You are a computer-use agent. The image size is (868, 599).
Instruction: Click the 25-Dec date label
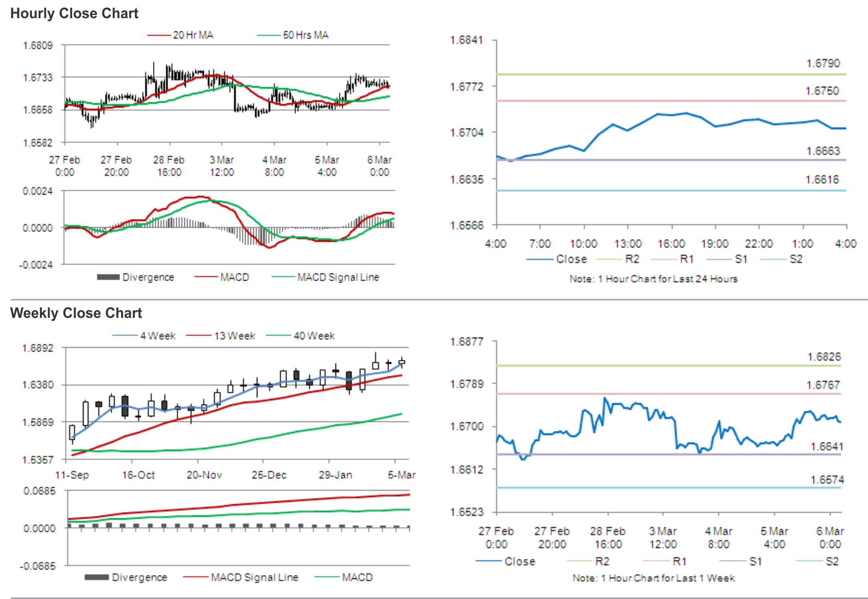pyautogui.click(x=269, y=475)
